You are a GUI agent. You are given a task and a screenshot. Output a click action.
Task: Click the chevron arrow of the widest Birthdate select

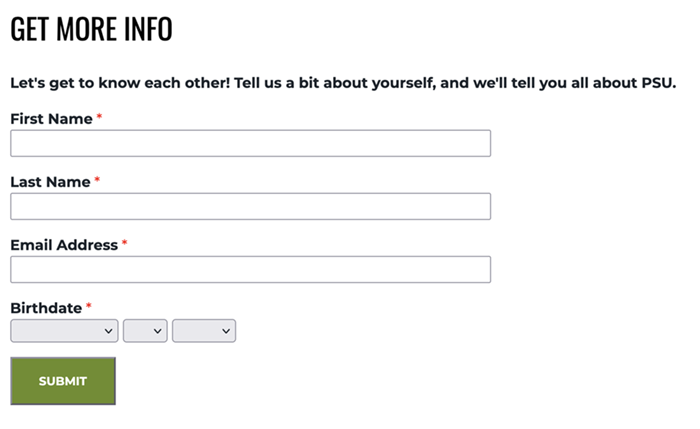[108, 330]
